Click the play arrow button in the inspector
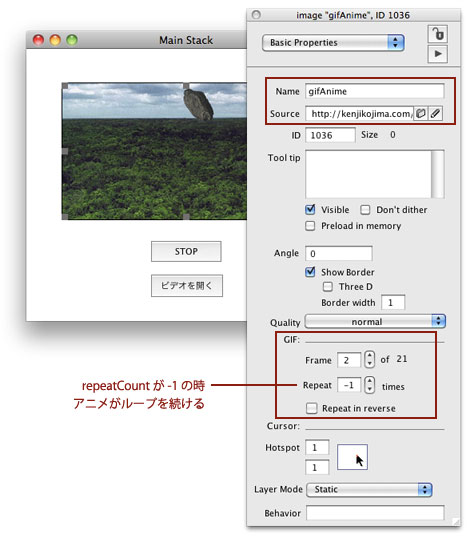 point(437,54)
